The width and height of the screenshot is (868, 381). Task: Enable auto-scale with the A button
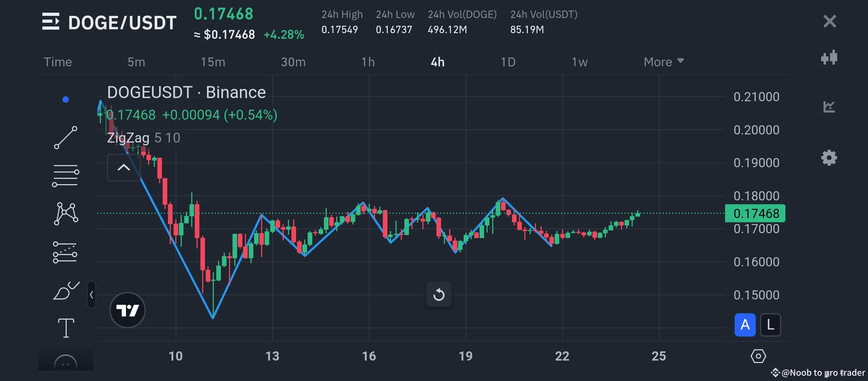(x=745, y=325)
